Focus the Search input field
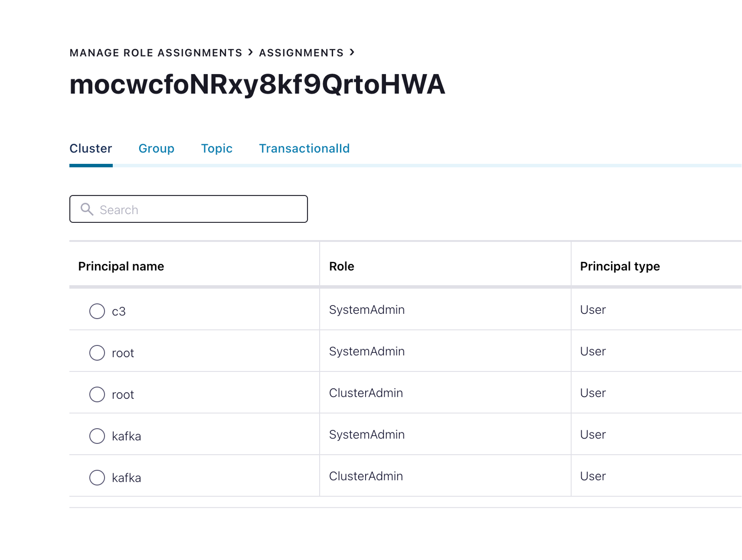Image resolution: width=742 pixels, height=560 pixels. click(x=198, y=209)
